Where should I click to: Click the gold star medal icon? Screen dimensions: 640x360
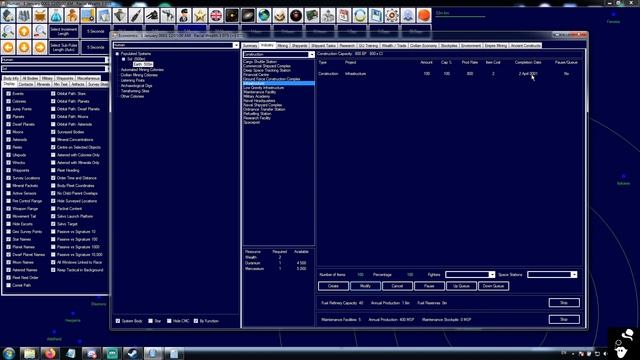pyautogui.click(x=200, y=16)
